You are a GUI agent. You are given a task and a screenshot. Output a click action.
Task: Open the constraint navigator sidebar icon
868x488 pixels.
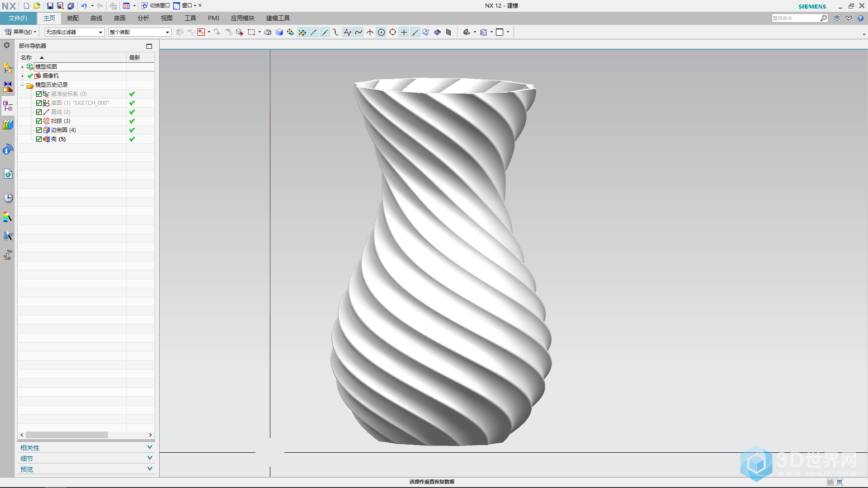8,86
